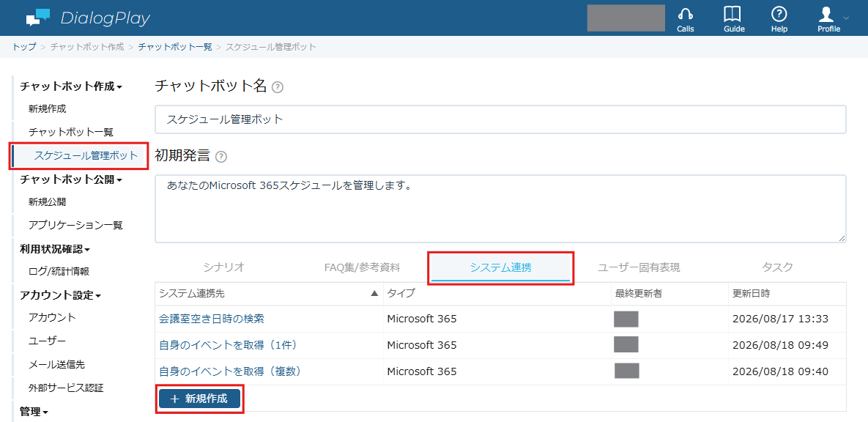Open the Calls headset icon
Screen dimensions: 868x422
(x=686, y=15)
